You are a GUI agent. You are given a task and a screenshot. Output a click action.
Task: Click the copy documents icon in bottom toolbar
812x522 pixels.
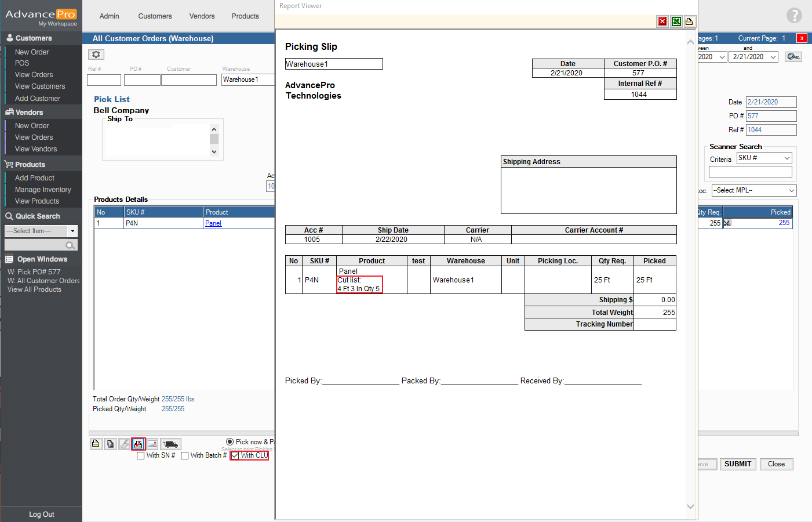110,444
